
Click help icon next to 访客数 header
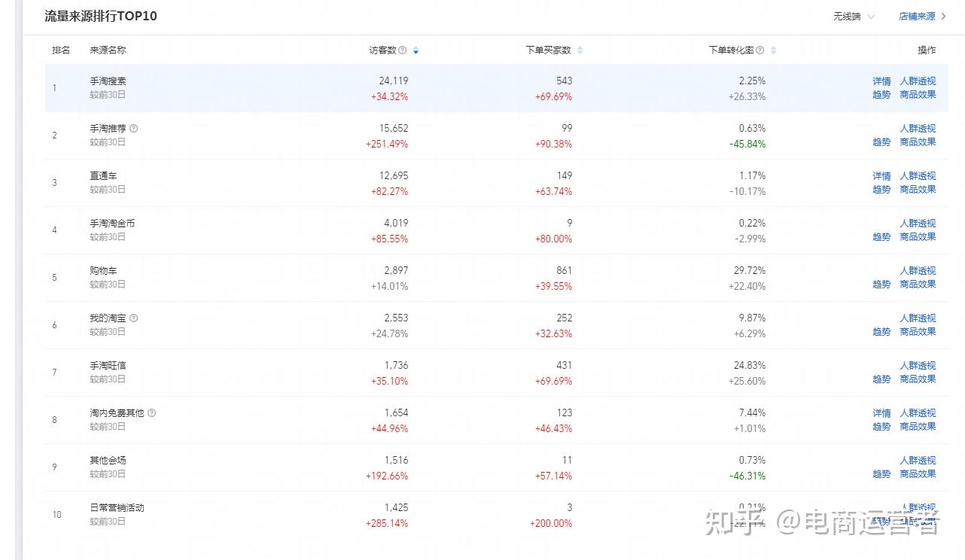tap(403, 50)
